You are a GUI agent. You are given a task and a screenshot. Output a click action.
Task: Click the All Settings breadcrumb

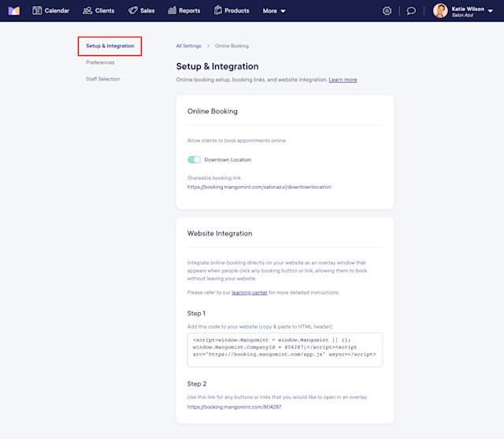188,46
